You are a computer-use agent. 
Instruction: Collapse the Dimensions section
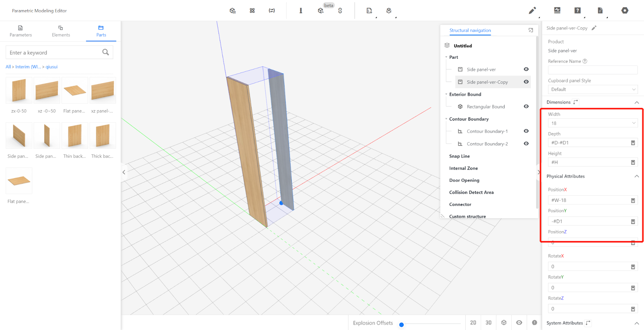coord(637,102)
